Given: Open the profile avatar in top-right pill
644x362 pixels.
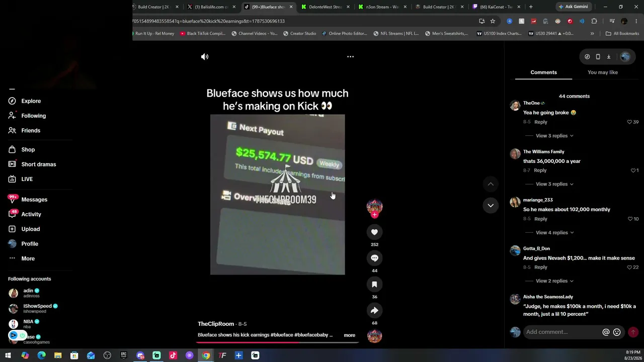Looking at the screenshot, I should pos(625,57).
